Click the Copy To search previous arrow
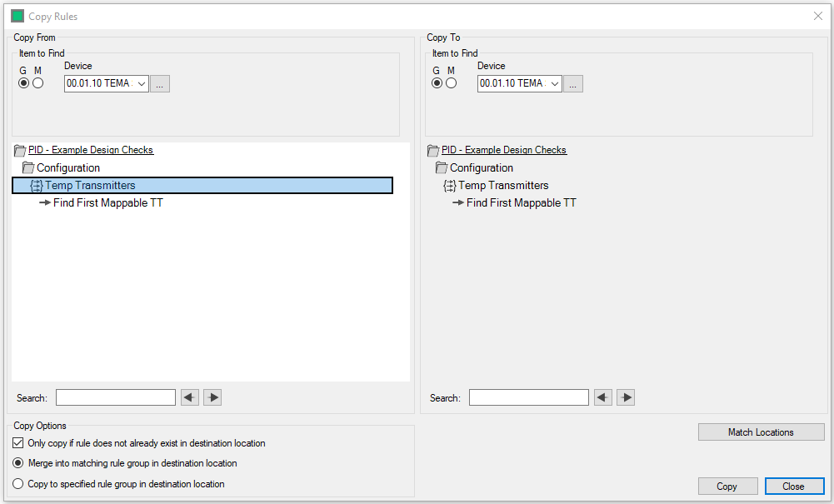 [x=603, y=397]
